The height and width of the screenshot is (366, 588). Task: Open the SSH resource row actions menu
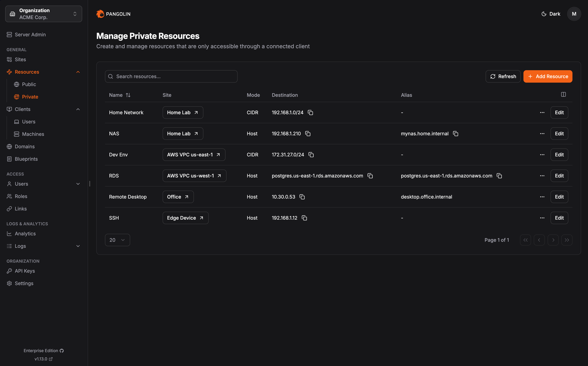point(542,218)
